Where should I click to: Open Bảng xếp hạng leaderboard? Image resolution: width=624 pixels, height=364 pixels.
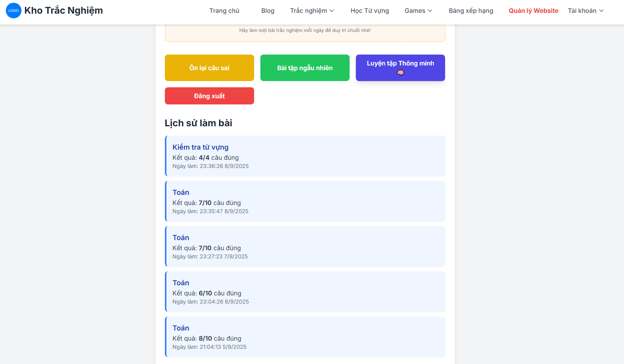click(x=471, y=11)
